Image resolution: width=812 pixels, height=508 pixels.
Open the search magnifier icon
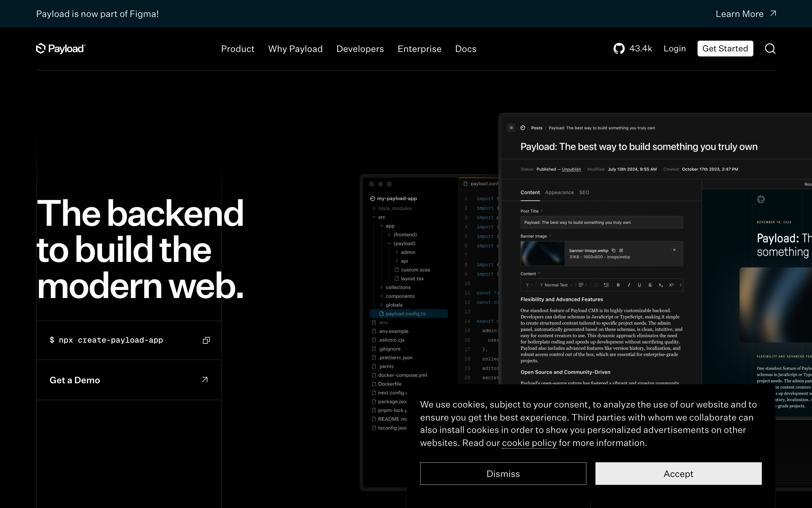(770, 49)
